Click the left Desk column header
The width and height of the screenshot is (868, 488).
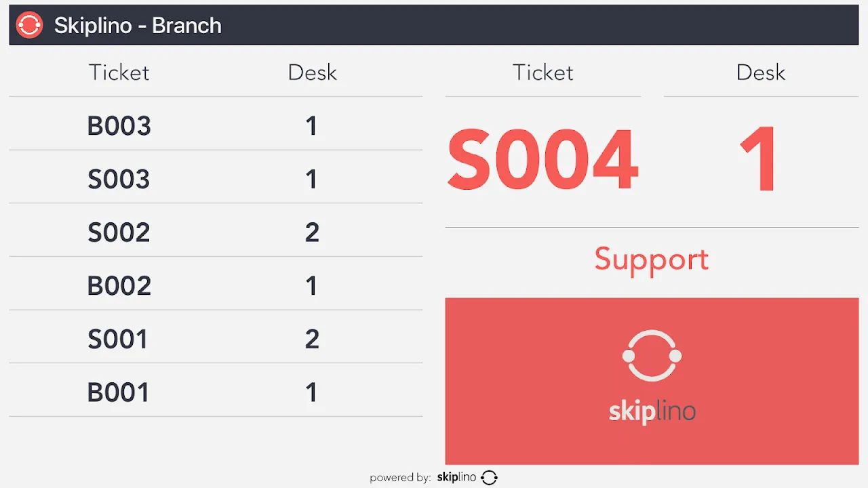(x=312, y=73)
